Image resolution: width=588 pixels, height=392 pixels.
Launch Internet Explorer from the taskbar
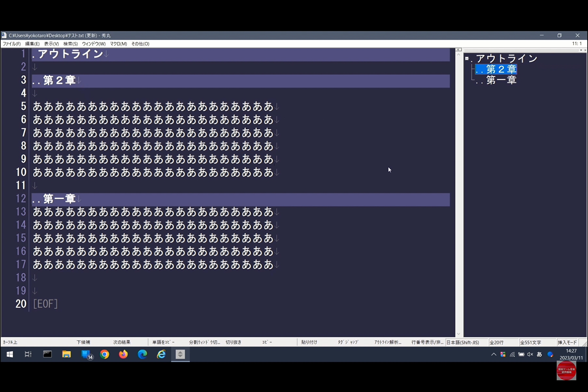click(161, 354)
